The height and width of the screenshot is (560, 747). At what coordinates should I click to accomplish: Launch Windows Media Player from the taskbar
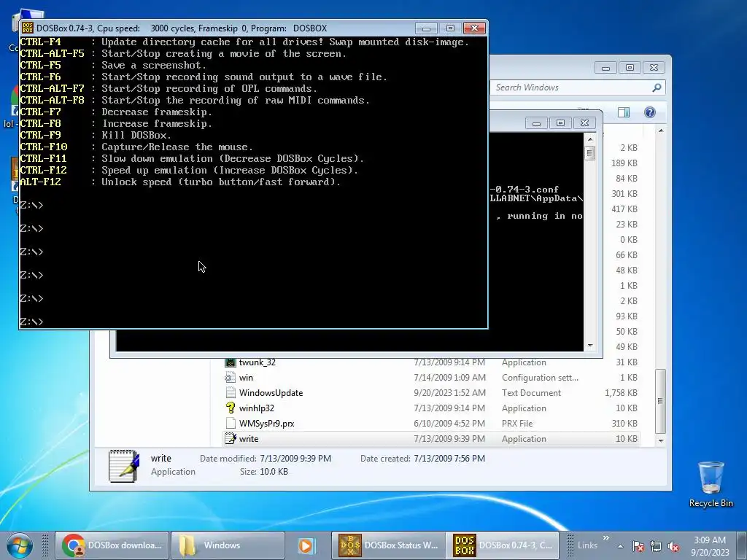(x=306, y=545)
